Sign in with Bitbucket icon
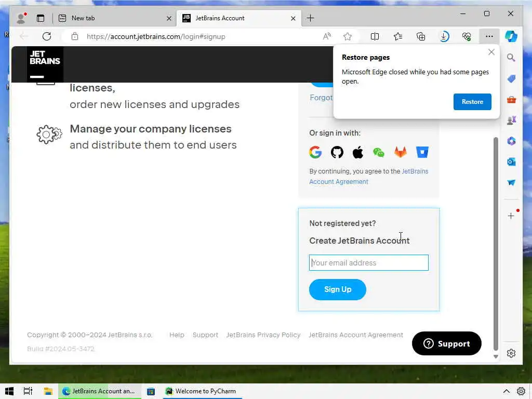 tap(422, 152)
